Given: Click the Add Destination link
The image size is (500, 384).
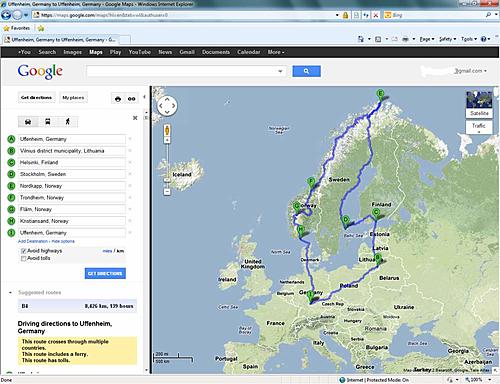Looking at the screenshot, I should tap(33, 241).
